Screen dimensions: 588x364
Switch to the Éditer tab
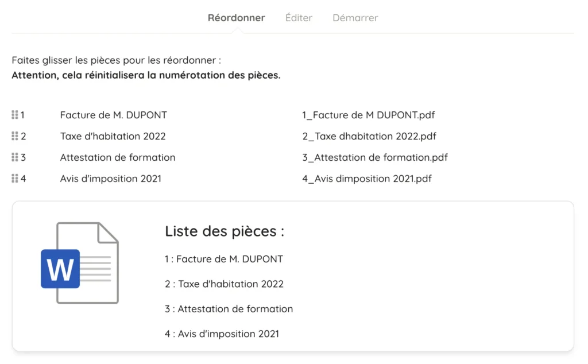click(x=299, y=18)
